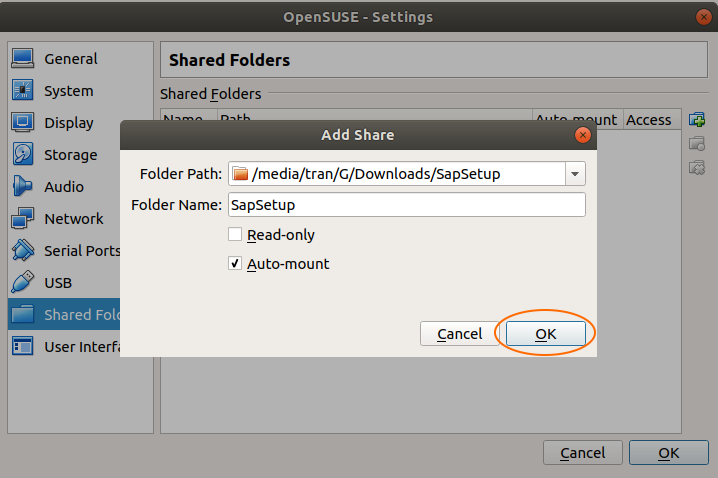Click OK in the Settings window
The image size is (718, 478).
(669, 453)
